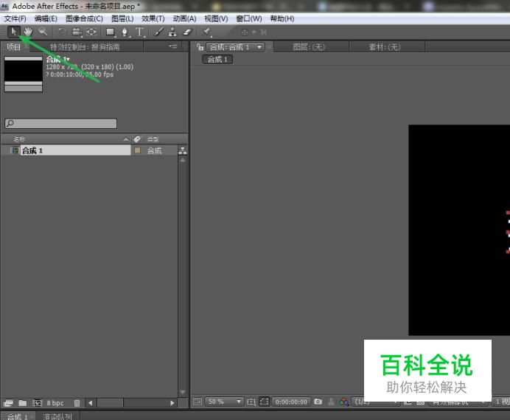Viewport: 510px width, 420px height.
Task: Select the Eraser tool
Action: [x=188, y=32]
